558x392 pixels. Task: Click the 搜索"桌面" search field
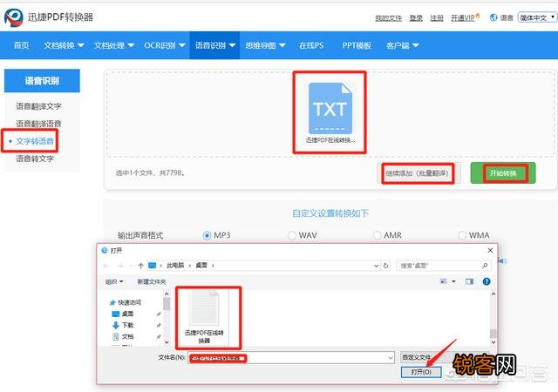444,266
